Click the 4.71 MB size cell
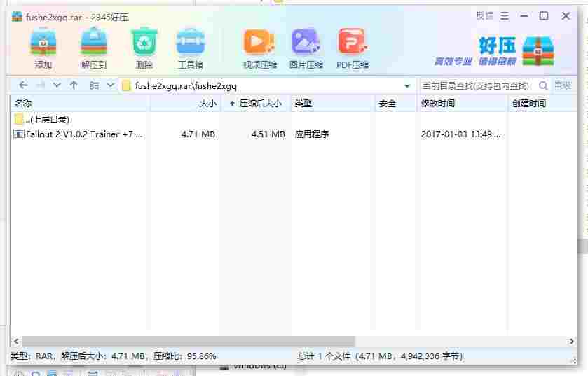Viewport: 588px width, 376px height. (x=198, y=134)
